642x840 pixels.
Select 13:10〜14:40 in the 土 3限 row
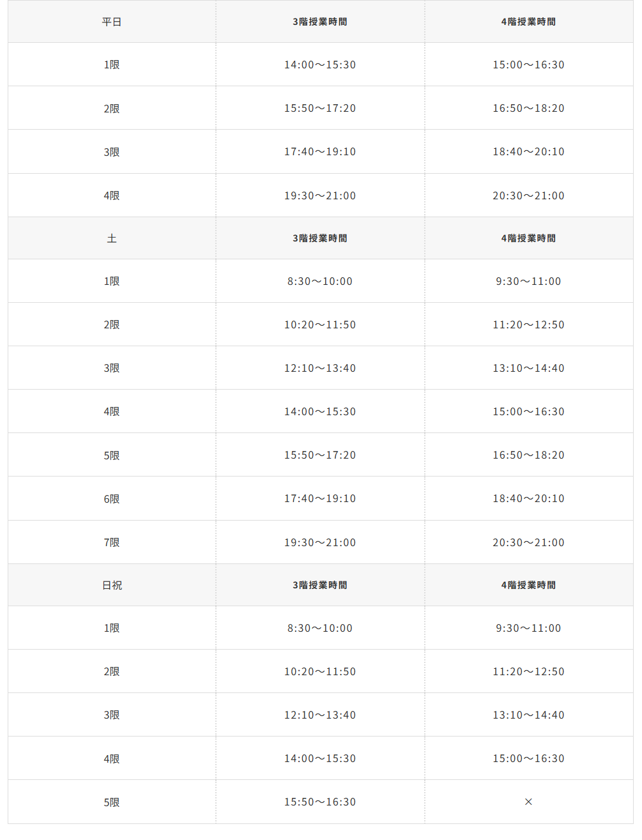528,368
